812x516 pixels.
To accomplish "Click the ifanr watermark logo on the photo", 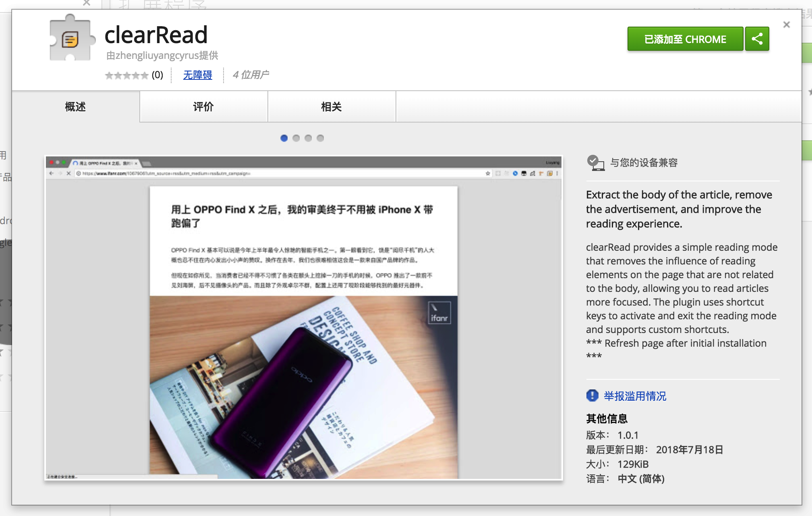I will (439, 313).
